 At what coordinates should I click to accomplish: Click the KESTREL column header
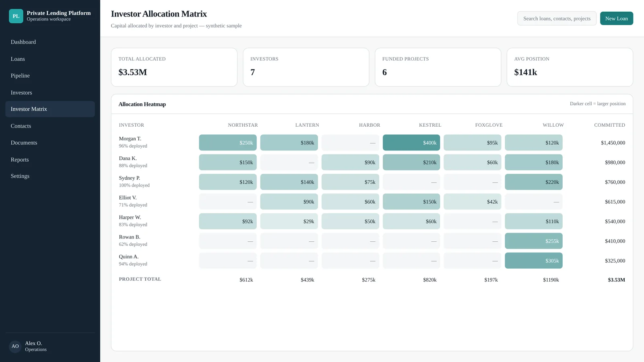point(430,125)
